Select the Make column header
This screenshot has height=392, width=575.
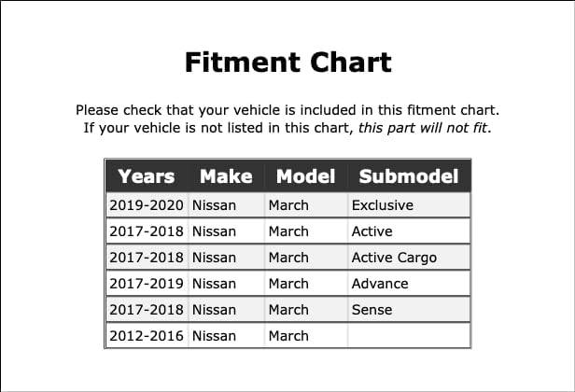pyautogui.click(x=226, y=176)
